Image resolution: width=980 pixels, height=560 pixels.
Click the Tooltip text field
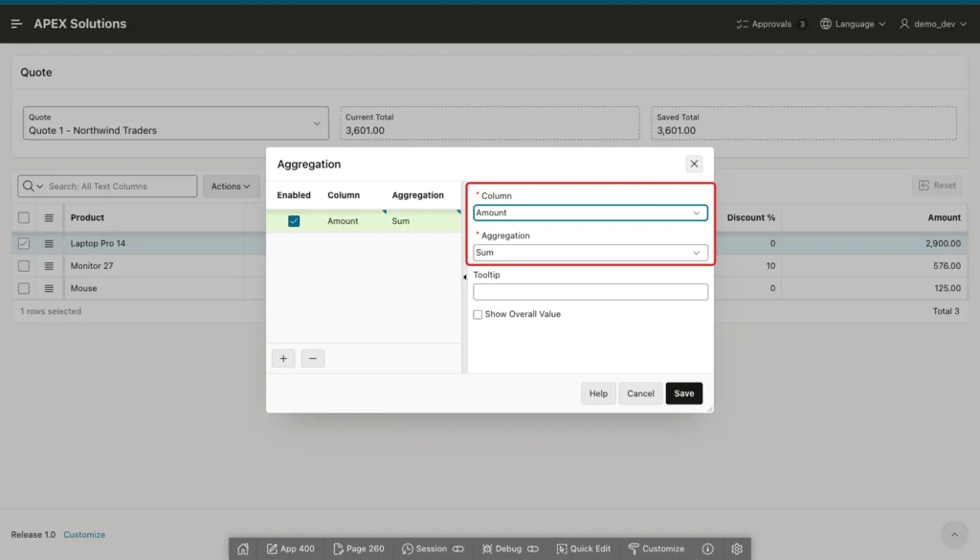590,292
